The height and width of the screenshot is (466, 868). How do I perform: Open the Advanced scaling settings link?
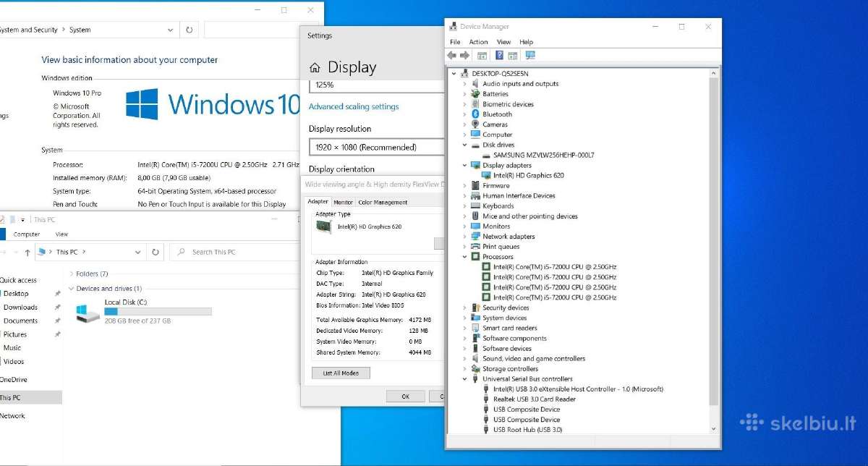click(354, 106)
